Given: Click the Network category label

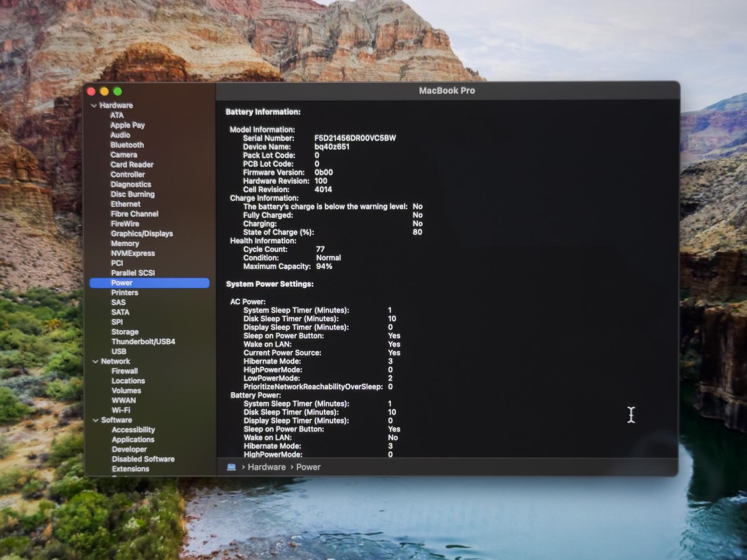Looking at the screenshot, I should [116, 362].
